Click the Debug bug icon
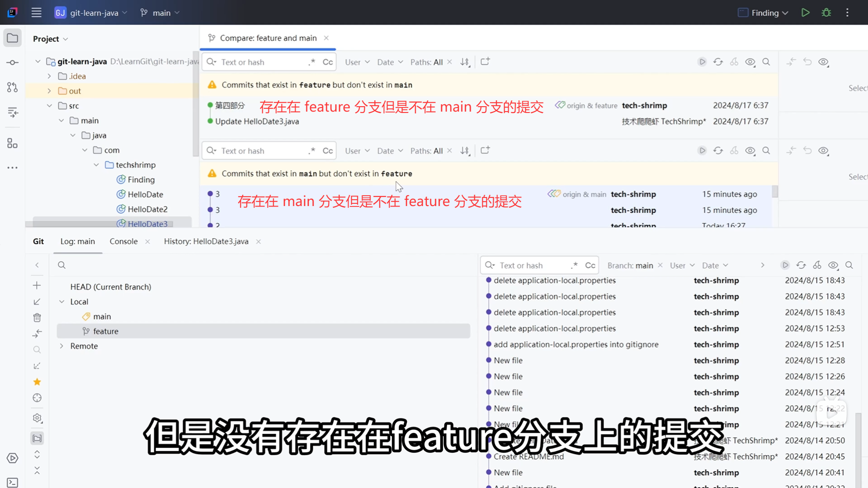The width and height of the screenshot is (868, 488). click(x=826, y=13)
